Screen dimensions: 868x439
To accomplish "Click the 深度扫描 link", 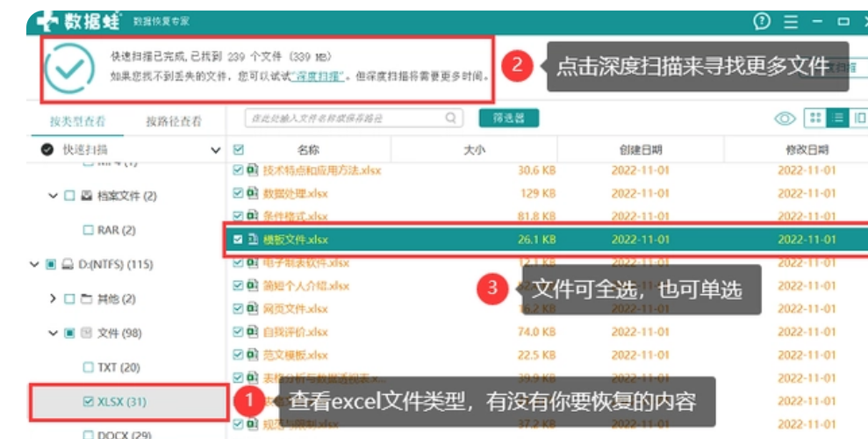I will 319,76.
